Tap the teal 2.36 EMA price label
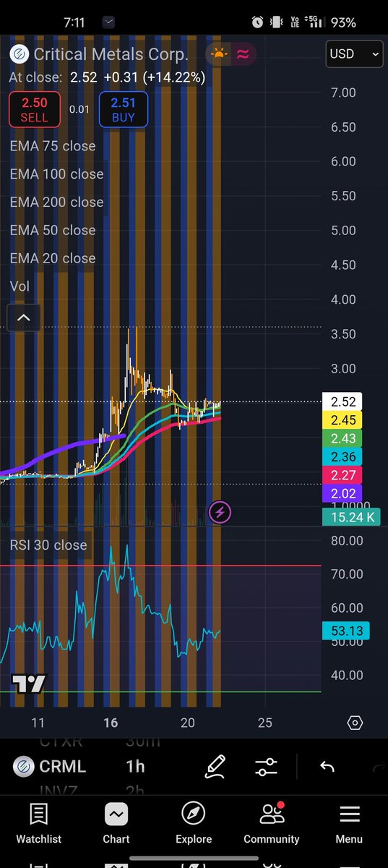This screenshot has width=388, height=868. pos(342,456)
